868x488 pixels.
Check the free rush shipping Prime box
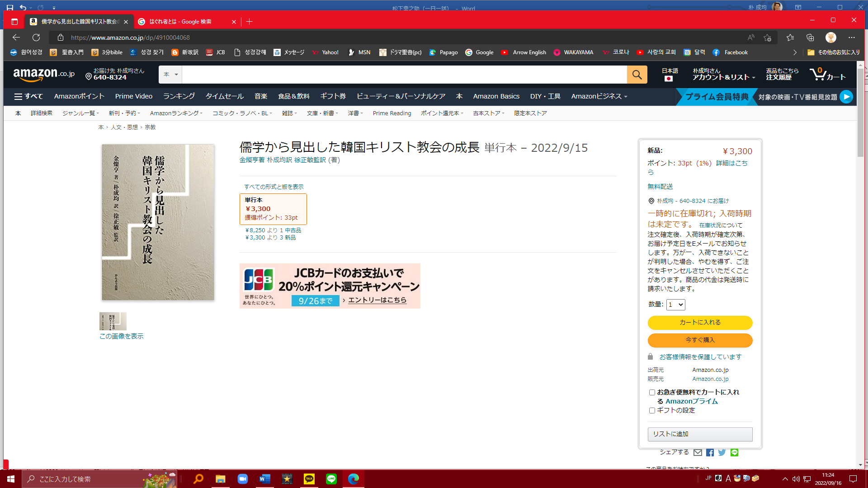[652, 392]
